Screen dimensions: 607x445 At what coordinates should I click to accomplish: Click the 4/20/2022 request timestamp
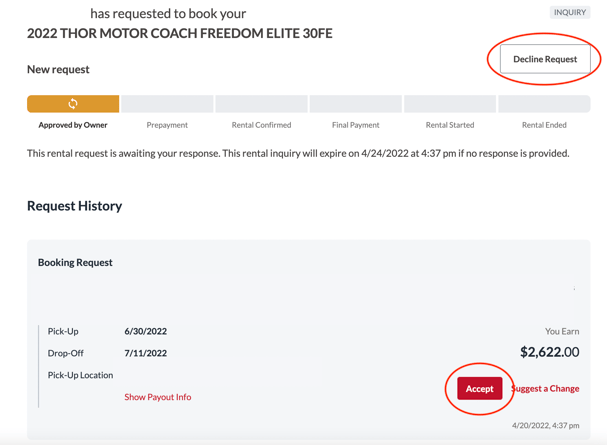tap(545, 426)
